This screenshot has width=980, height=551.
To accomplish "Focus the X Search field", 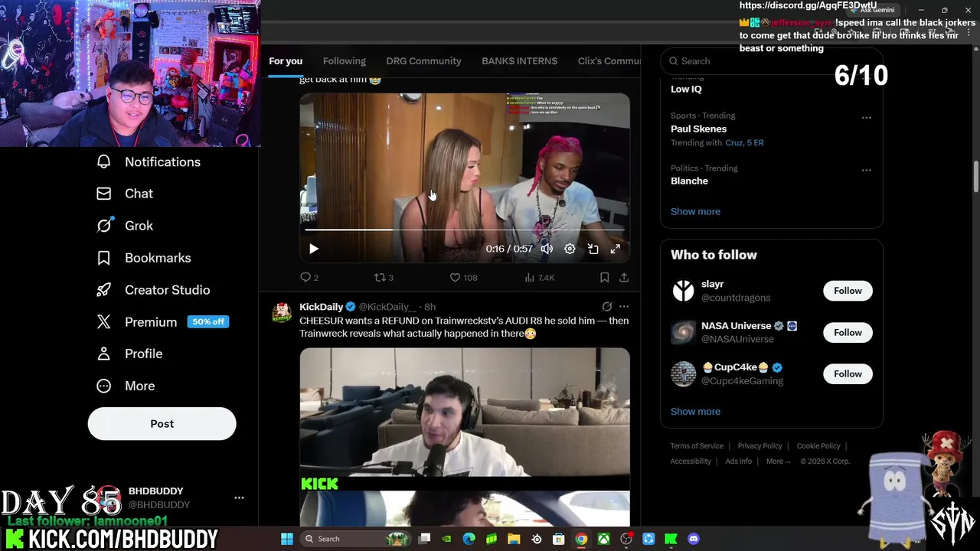I will click(772, 61).
